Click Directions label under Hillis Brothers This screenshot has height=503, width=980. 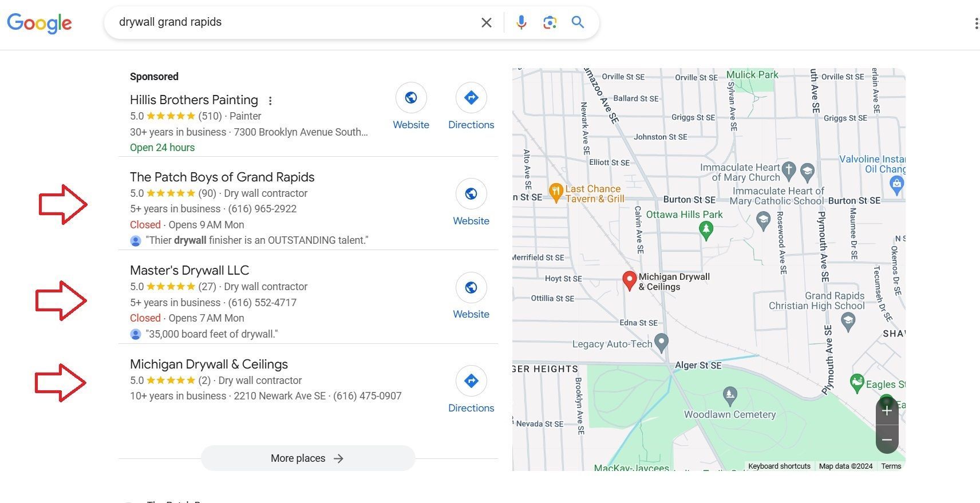471,125
